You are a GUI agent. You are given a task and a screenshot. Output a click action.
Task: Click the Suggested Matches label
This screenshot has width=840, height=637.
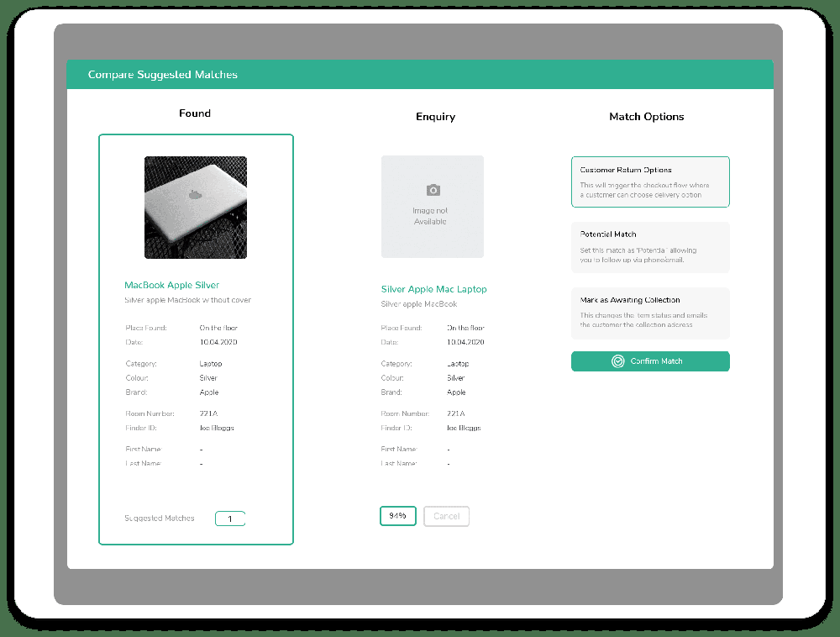159,518
